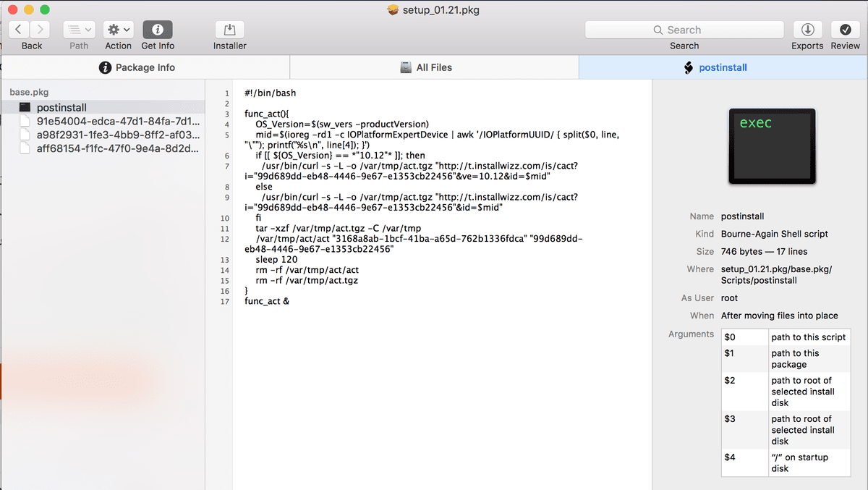Go back with the left arrow button
Viewport: 868px width, 490px height.
coord(20,30)
